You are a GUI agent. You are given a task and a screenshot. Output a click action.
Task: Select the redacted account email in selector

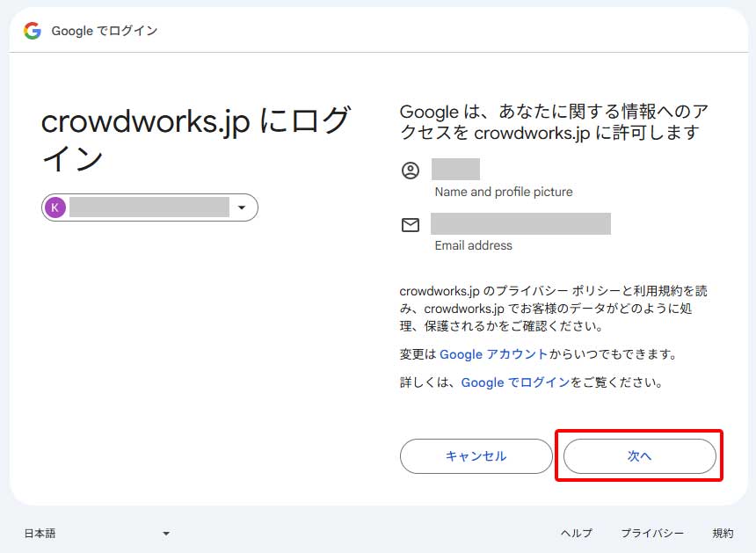tap(149, 207)
